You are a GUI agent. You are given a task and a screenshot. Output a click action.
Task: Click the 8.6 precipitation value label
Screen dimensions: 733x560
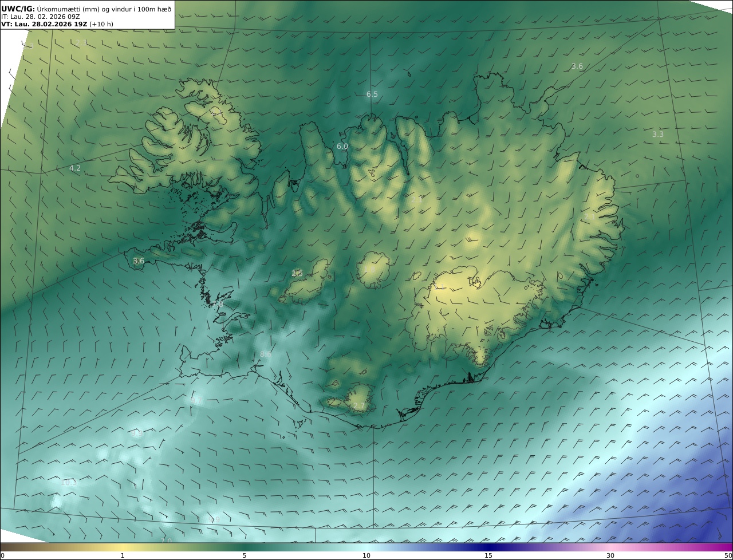[266, 354]
